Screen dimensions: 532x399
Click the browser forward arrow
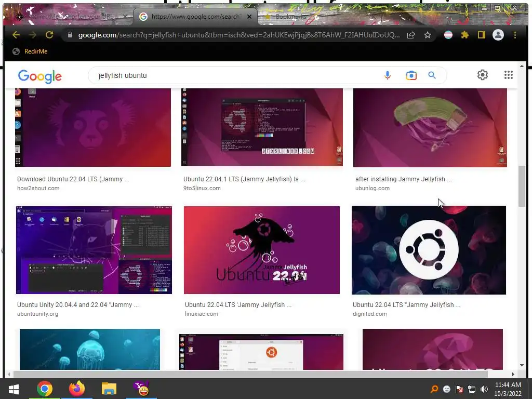coord(32,35)
